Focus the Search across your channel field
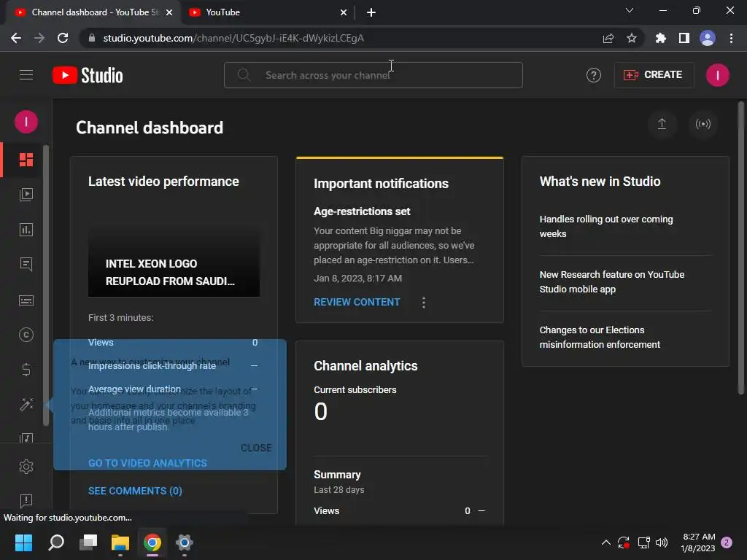This screenshot has height=560, width=747. point(373,75)
